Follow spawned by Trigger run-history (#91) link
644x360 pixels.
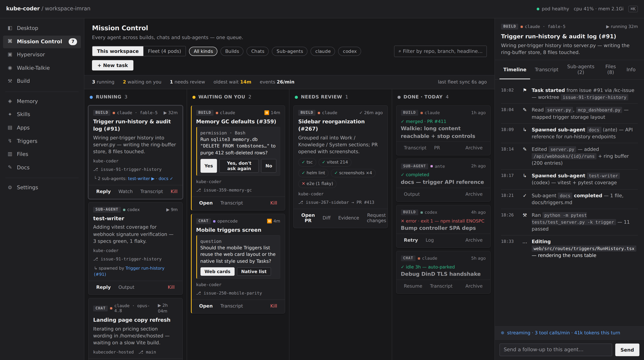click(129, 271)
